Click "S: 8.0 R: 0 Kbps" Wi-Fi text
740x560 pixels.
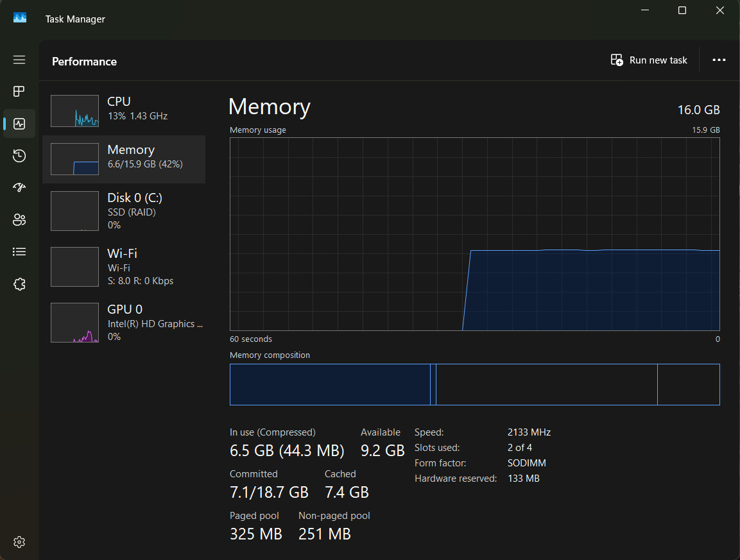(x=140, y=281)
